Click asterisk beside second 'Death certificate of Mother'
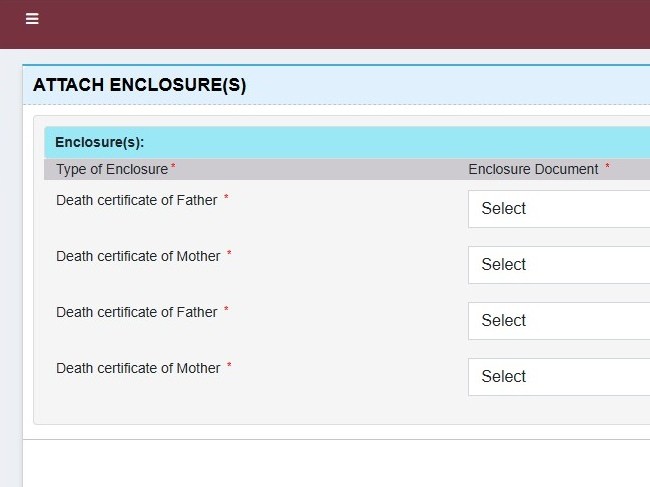 click(229, 366)
